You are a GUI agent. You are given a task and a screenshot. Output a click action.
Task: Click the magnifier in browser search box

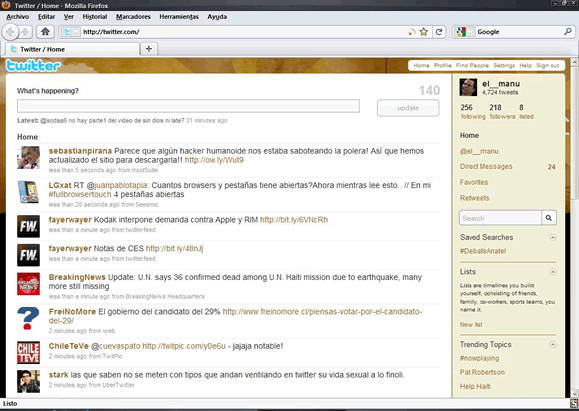point(568,32)
